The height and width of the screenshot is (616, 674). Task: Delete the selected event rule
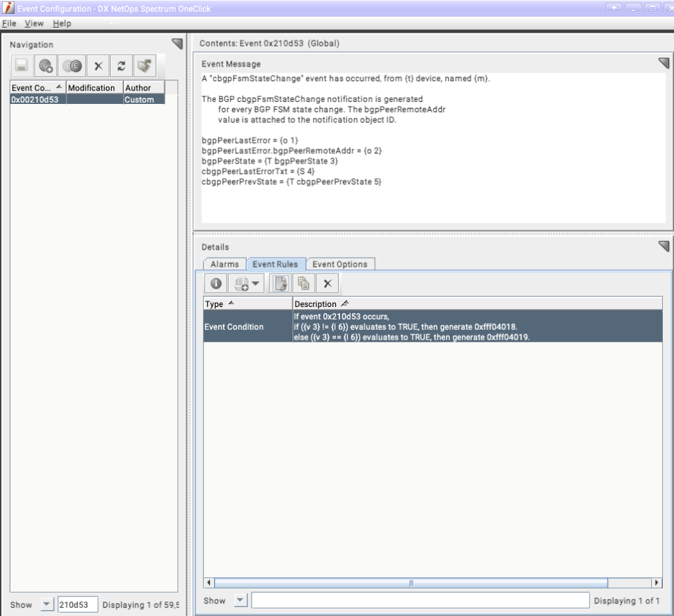click(328, 283)
